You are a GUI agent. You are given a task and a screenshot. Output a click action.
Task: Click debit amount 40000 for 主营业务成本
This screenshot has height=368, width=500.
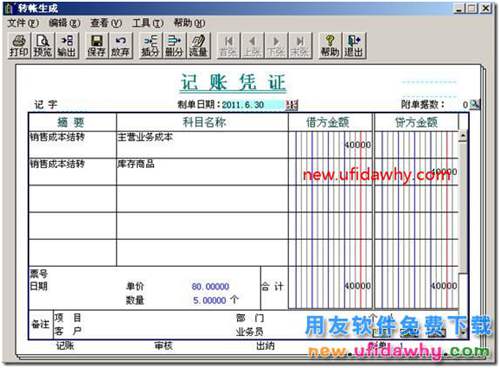pyautogui.click(x=358, y=145)
